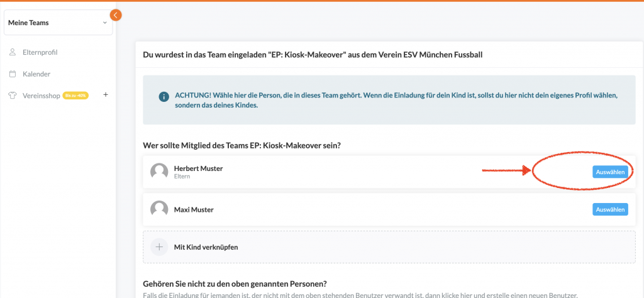Open the Vereinsshop menu label

(40, 96)
